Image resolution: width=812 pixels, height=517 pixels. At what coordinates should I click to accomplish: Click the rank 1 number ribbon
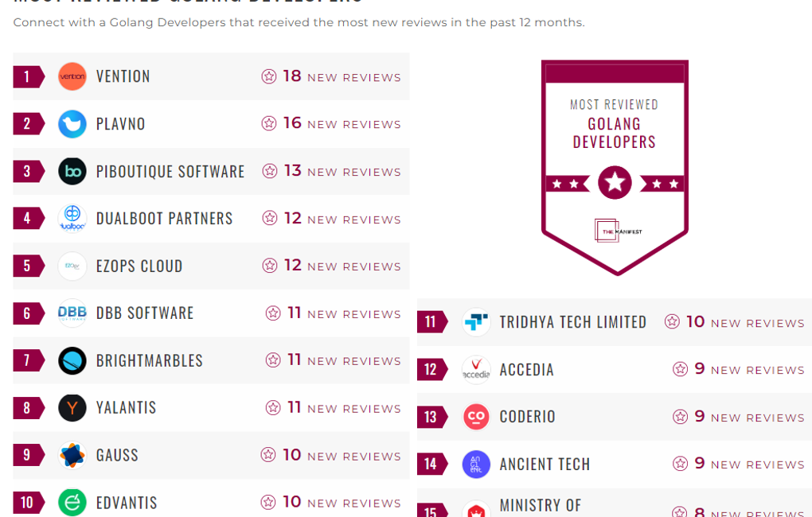[28, 76]
